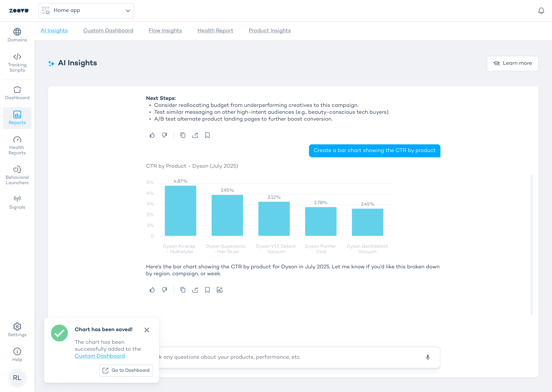552x392 pixels.
Task: Follow the Custom Dashboard link in the notification
Action: click(100, 356)
